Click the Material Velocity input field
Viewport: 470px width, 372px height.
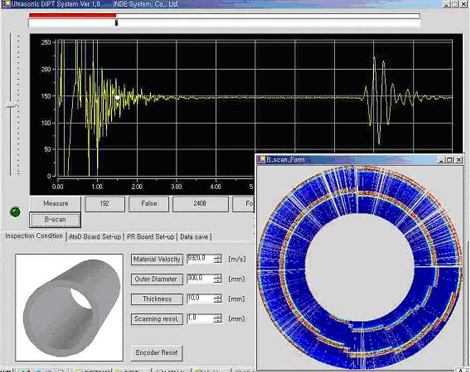coord(201,259)
